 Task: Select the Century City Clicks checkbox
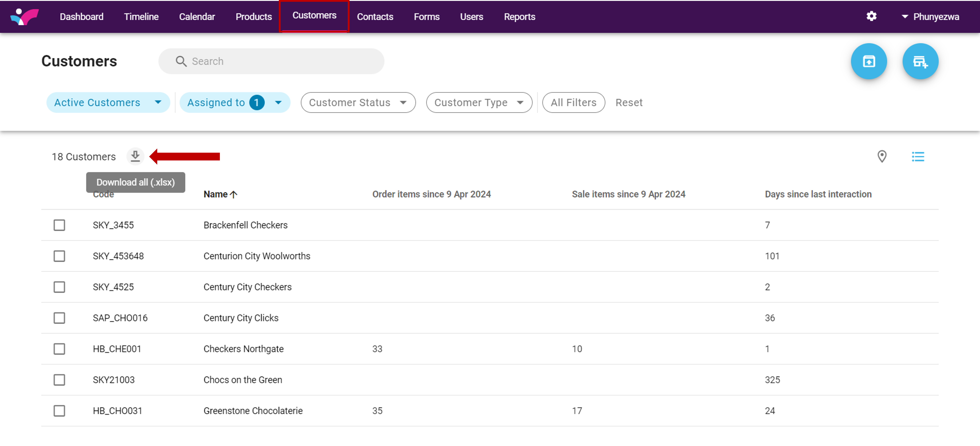pyautogui.click(x=59, y=318)
